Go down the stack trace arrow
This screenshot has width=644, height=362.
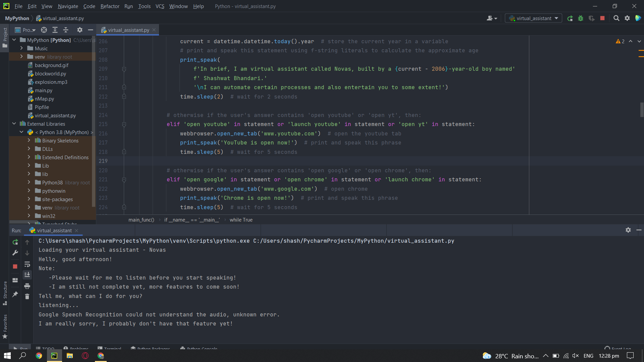point(27,253)
